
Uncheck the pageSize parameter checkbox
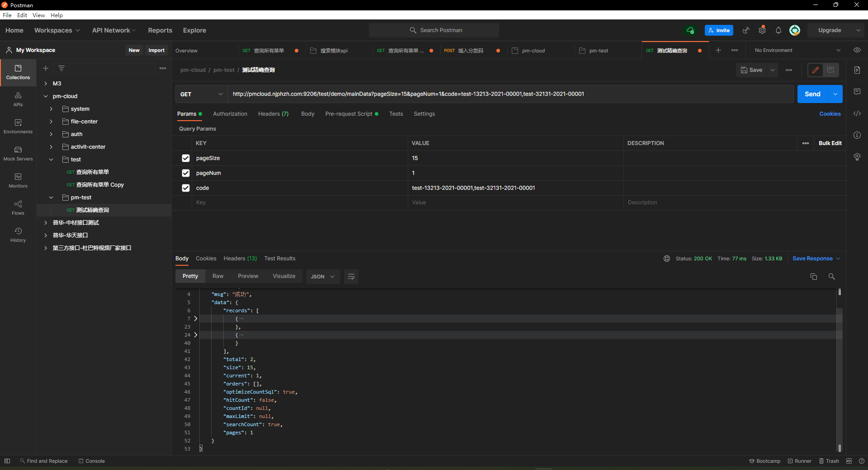coord(186,158)
